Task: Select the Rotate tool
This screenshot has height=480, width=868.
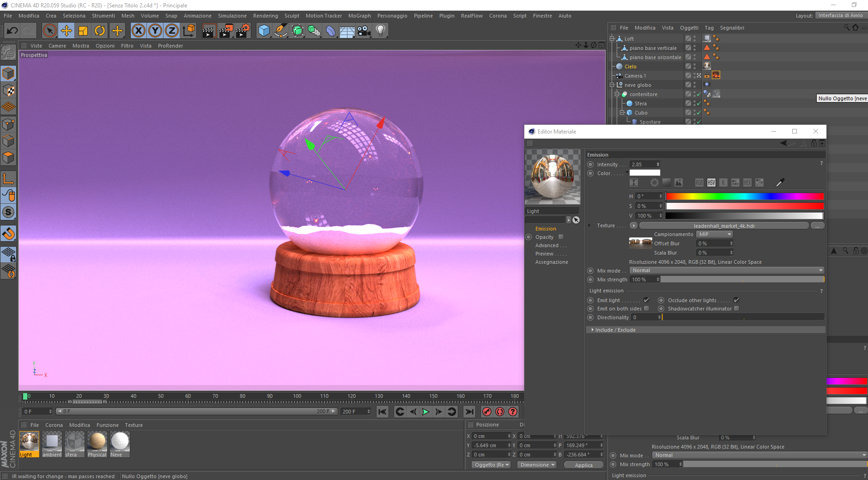Action: [x=100, y=31]
